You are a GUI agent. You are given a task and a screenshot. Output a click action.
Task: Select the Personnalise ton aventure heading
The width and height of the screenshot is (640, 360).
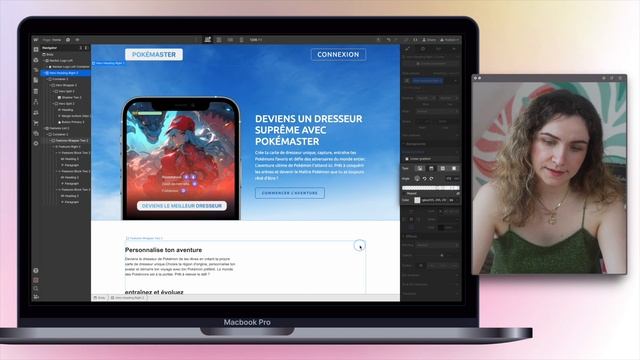pos(163,250)
